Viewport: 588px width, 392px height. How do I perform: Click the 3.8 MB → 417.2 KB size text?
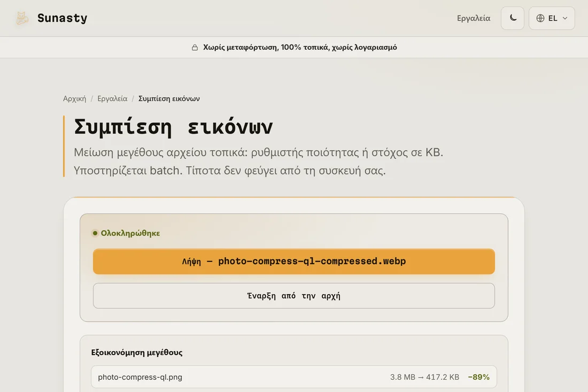point(424,377)
